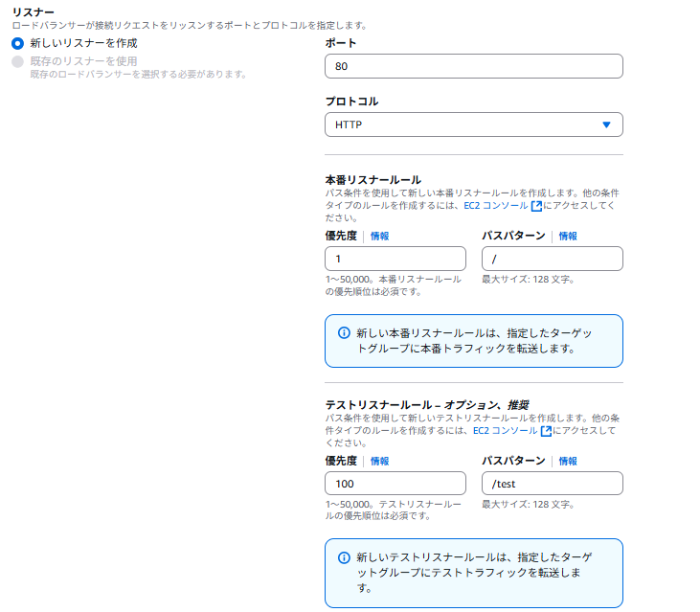Image resolution: width=700 pixels, height=612 pixels.
Task: Focus the パスパターン field containing /
Action: [x=552, y=259]
